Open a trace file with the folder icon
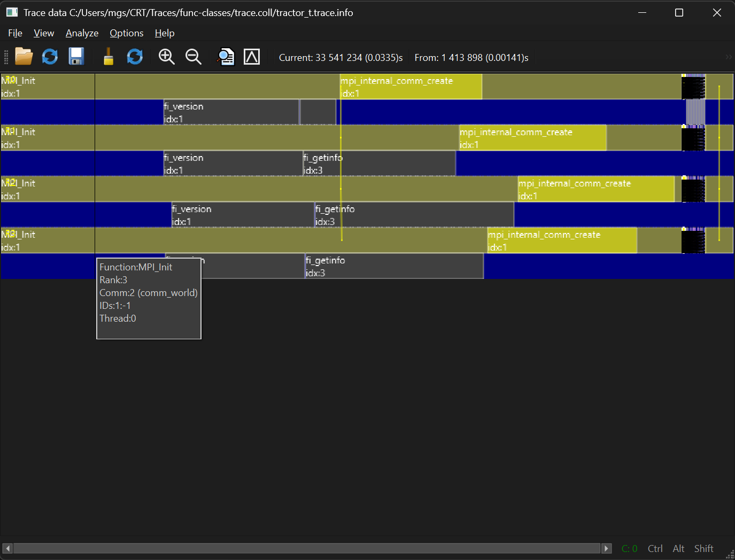The image size is (735, 560). [x=24, y=56]
